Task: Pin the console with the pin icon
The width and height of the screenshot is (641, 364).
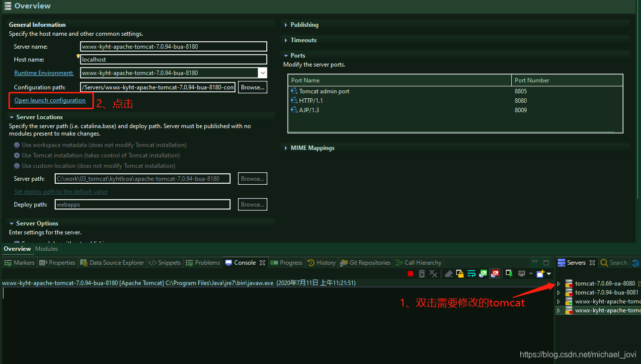Action: (x=509, y=274)
